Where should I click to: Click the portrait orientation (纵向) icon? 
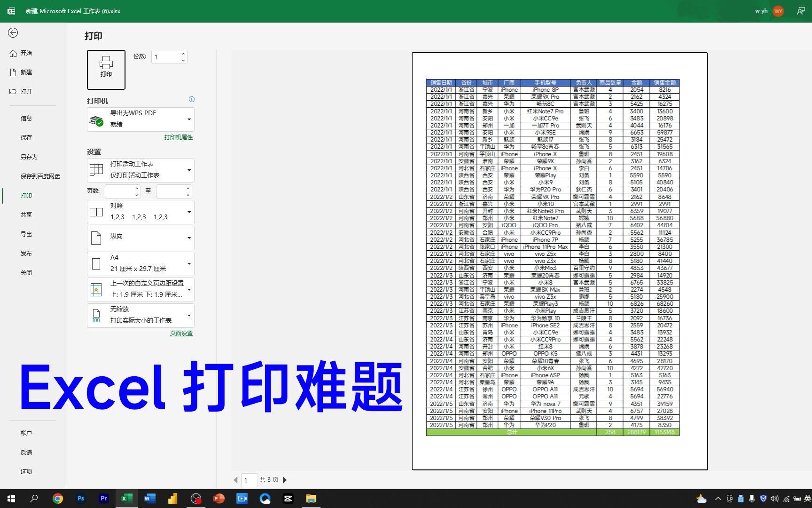tap(96, 238)
